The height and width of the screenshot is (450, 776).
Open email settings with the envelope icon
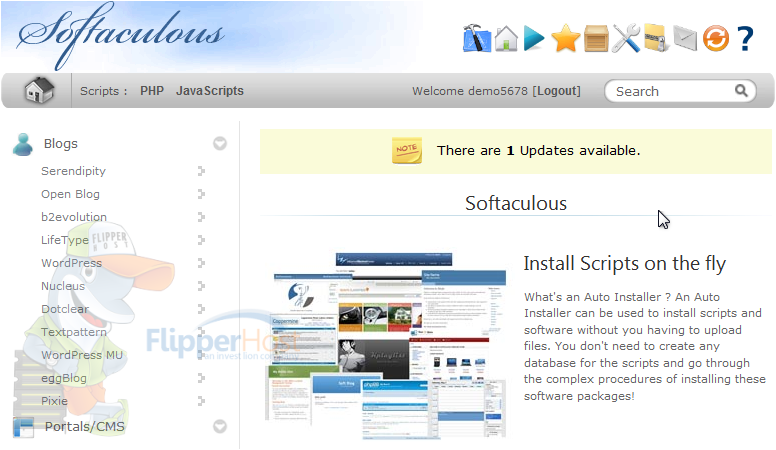pos(685,38)
